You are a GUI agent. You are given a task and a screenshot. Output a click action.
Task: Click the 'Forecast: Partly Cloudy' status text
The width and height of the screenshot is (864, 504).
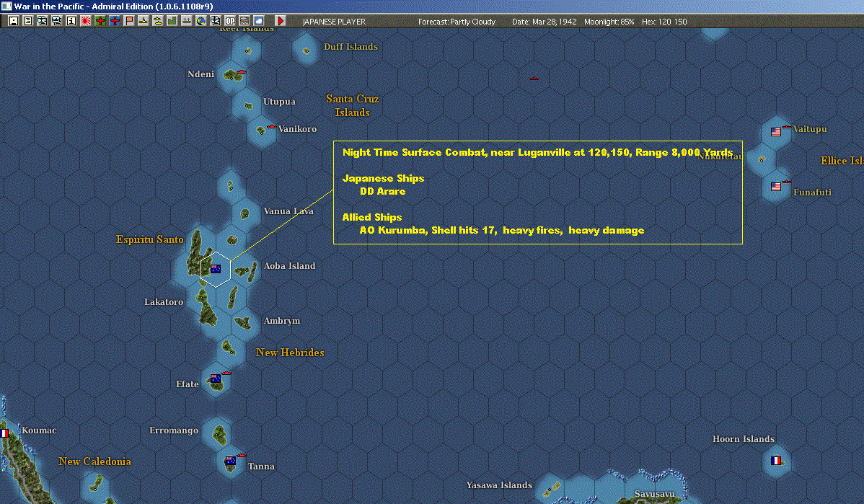coord(457,22)
